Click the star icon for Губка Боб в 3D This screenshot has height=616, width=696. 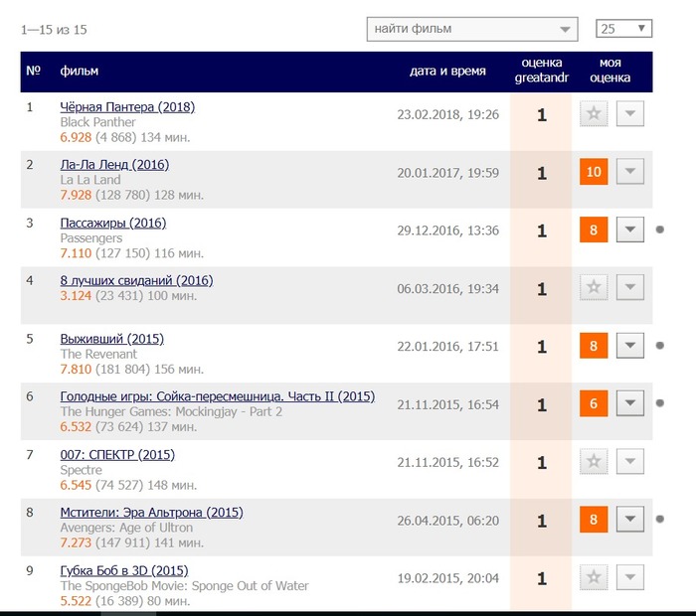[594, 578]
